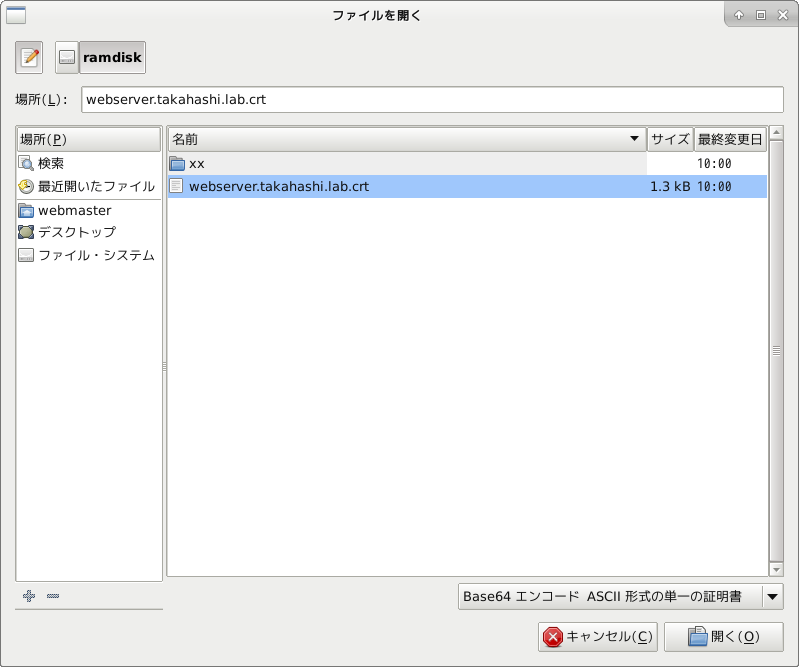
Task: Click the file system drive icon
Action: click(x=26, y=255)
